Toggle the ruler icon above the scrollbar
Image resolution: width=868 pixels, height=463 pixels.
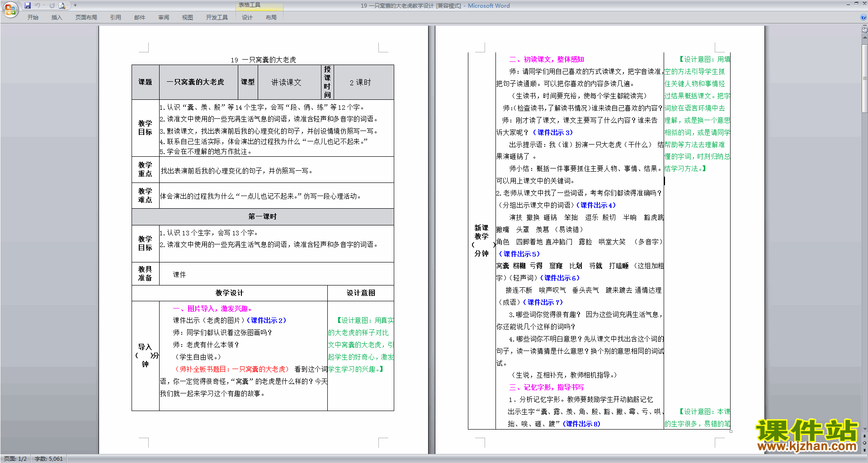(865, 31)
